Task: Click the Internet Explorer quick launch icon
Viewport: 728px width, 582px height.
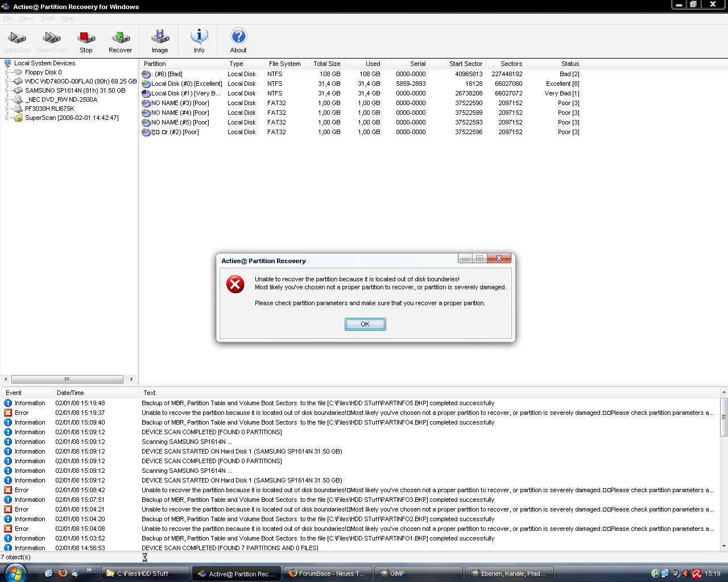Action: pos(49,573)
